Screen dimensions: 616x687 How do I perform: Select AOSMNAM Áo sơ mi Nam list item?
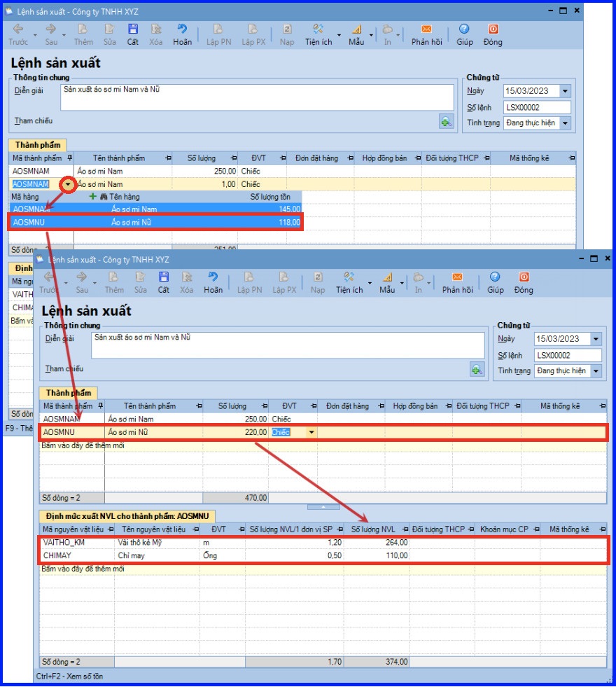[x=155, y=209]
